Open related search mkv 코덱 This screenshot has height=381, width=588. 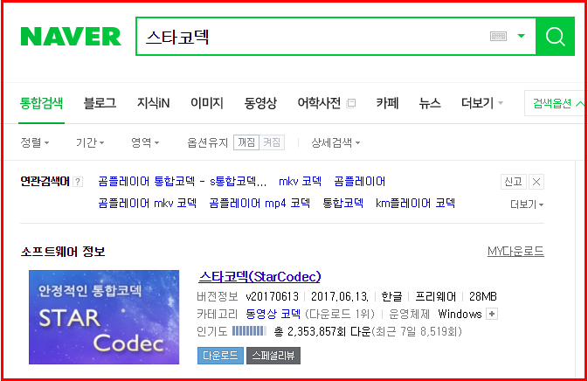[x=300, y=182]
